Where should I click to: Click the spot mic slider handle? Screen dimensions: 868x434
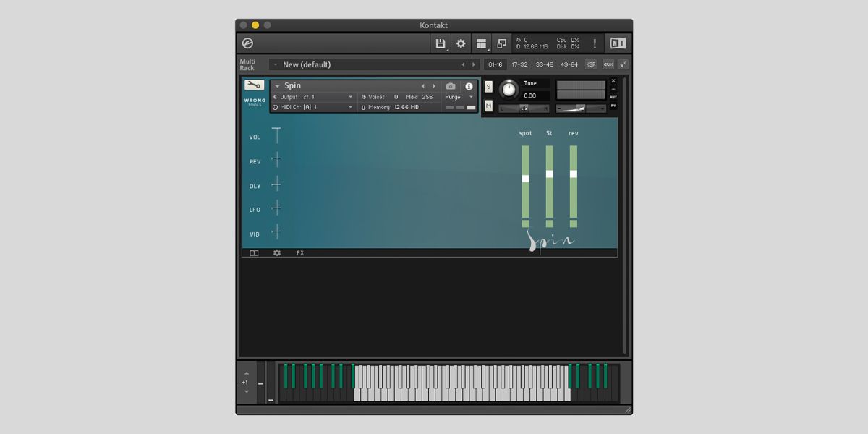525,178
